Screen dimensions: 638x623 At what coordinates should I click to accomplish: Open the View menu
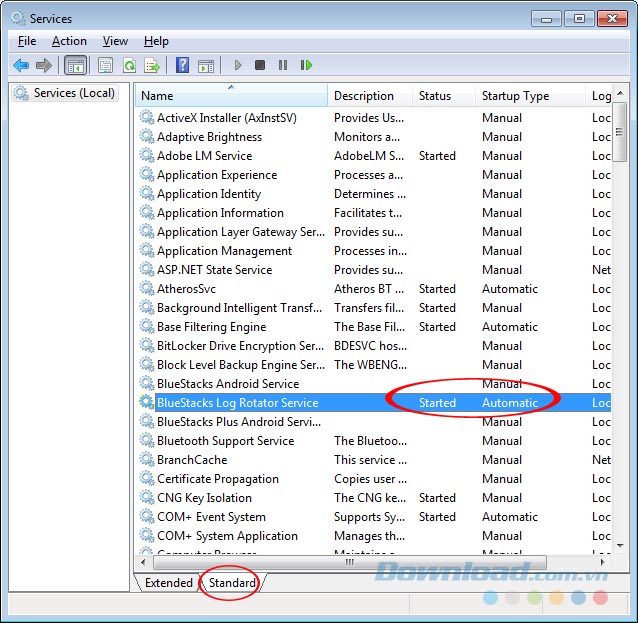(x=115, y=41)
